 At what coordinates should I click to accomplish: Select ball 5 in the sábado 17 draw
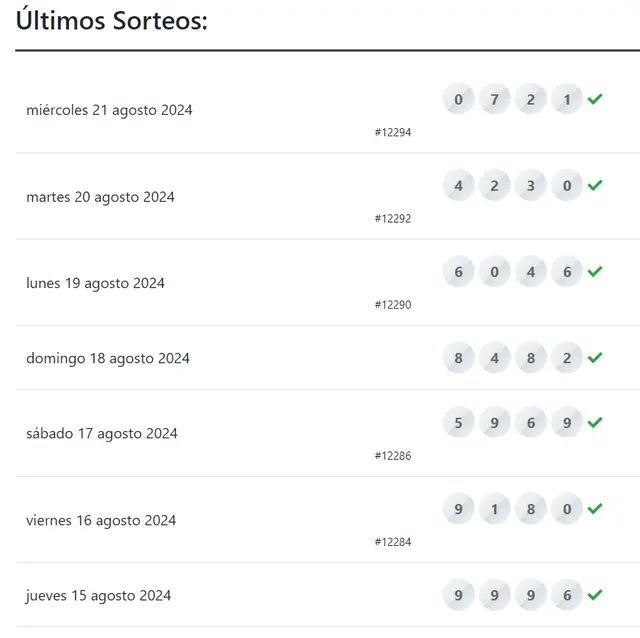[458, 422]
